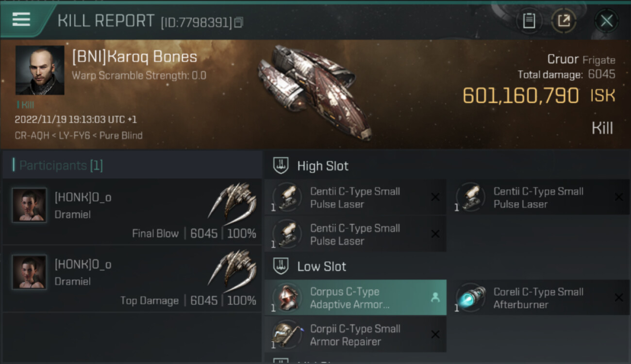Image resolution: width=631 pixels, height=364 pixels.
Task: Select Corpus C-Type Adaptive Armor module
Action: coord(355,298)
